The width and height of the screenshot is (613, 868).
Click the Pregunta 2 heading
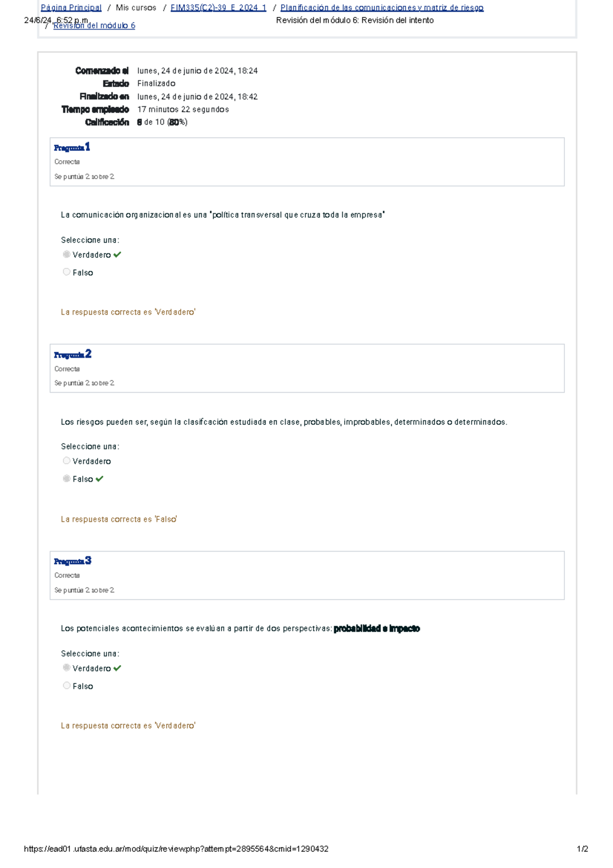73,354
